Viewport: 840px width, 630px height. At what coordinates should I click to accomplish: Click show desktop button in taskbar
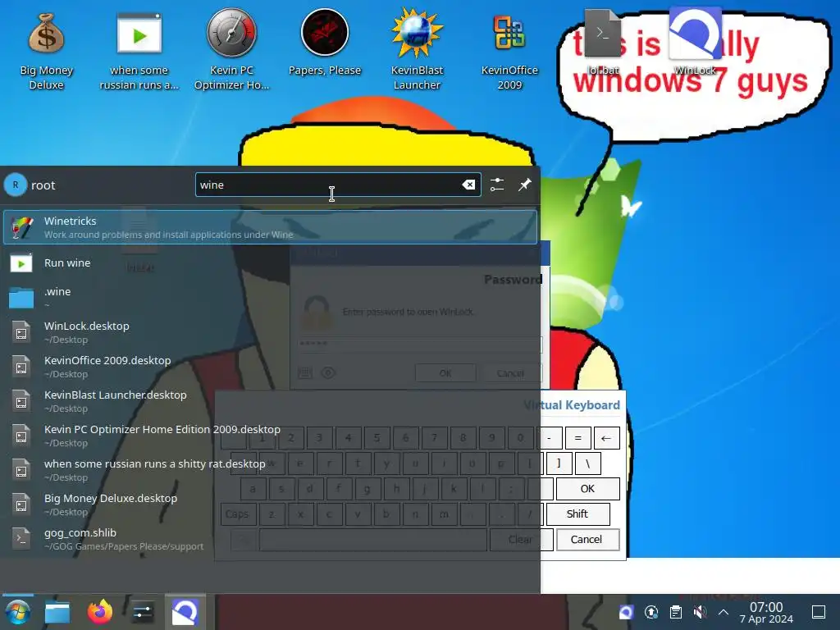point(819,612)
